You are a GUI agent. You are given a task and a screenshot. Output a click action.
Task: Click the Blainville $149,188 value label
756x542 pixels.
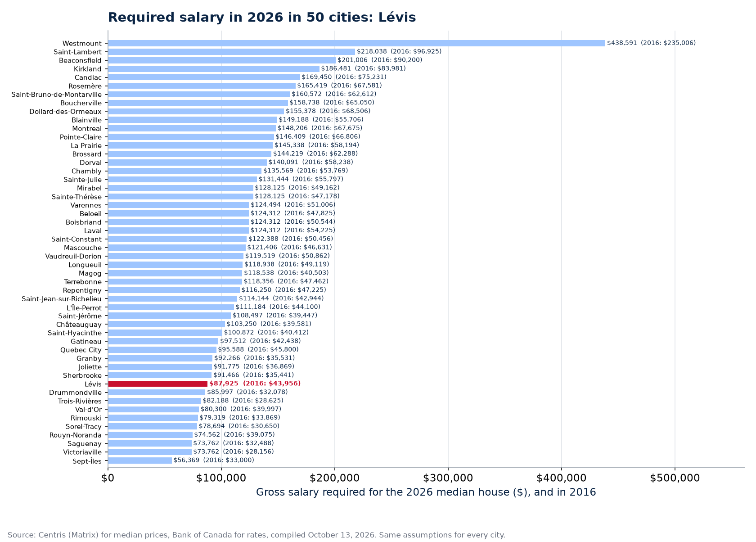pyautogui.click(x=321, y=120)
